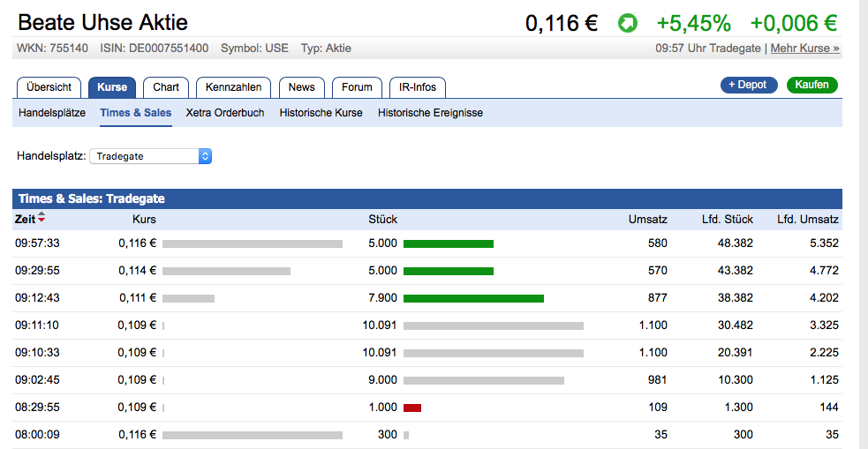Click the Stück value 9.000
868x449 pixels.
383,380
